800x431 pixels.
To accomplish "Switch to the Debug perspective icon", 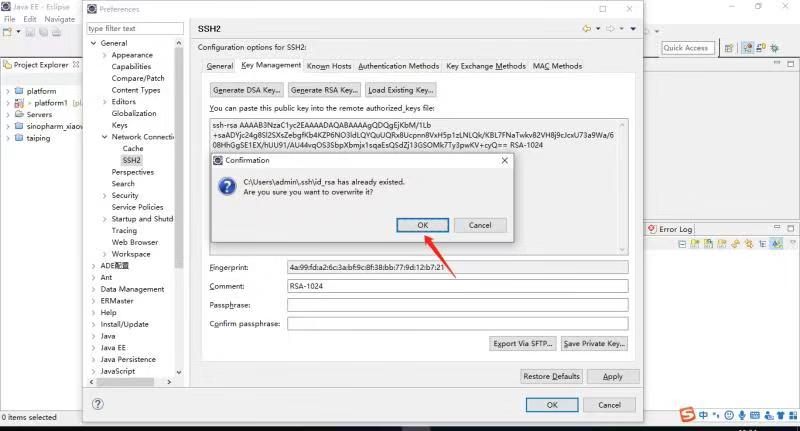I will tap(774, 48).
